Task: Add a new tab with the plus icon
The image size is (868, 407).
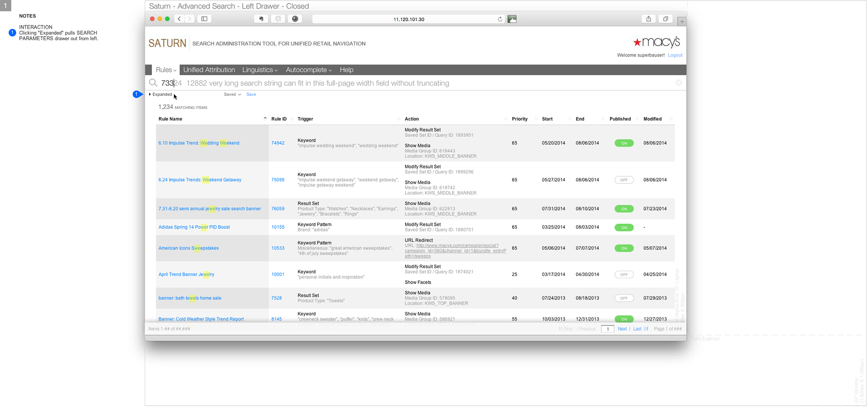Action: (682, 21)
